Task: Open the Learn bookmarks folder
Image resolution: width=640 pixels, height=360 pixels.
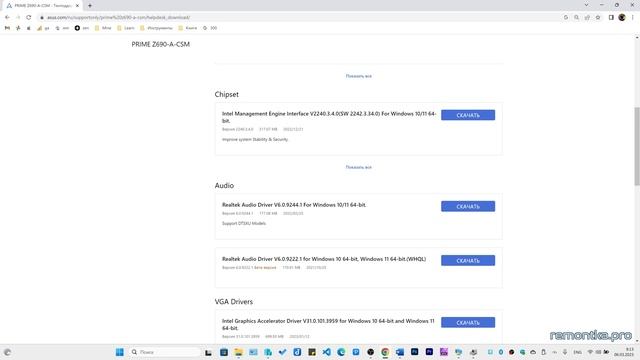Action: coord(126,28)
